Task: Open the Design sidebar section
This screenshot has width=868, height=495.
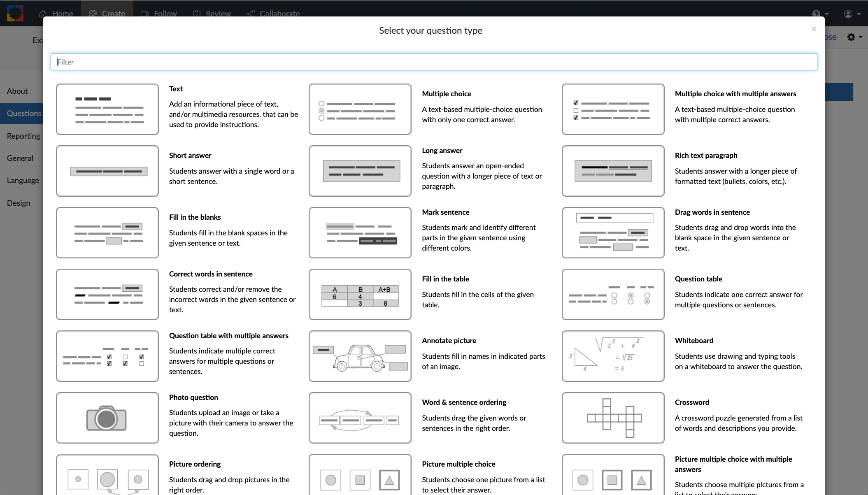Action: (x=19, y=203)
